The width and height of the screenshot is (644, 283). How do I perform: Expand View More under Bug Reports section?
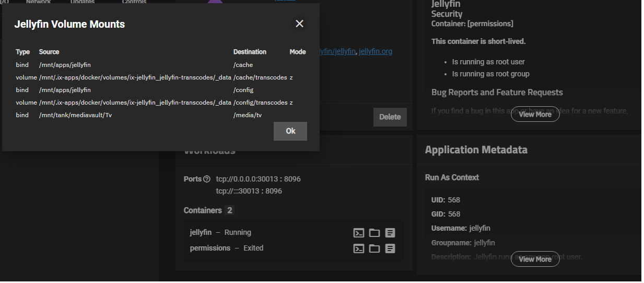[x=535, y=114]
